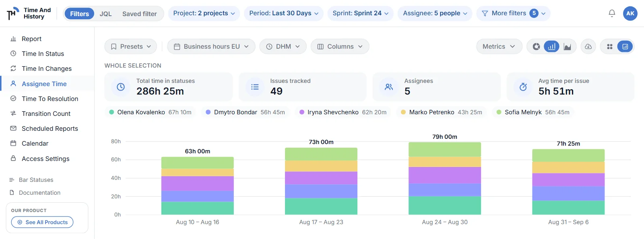
Task: Click the 79h 00m total bar label
Action: pyautogui.click(x=445, y=137)
